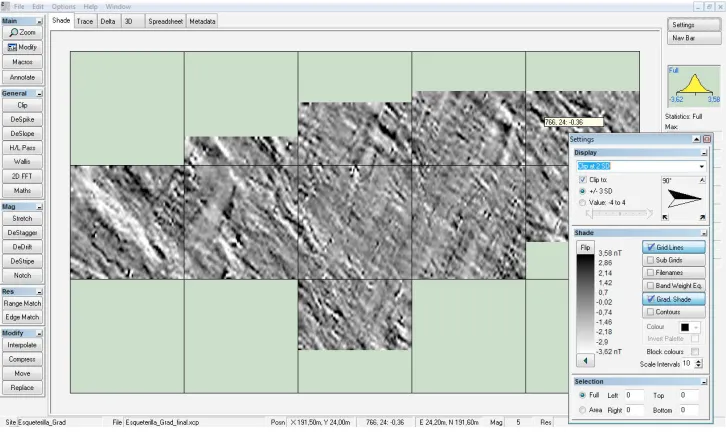Image resolution: width=726 pixels, height=432 pixels.
Task: Click the grayscale shade palette bar
Action: coord(585,304)
